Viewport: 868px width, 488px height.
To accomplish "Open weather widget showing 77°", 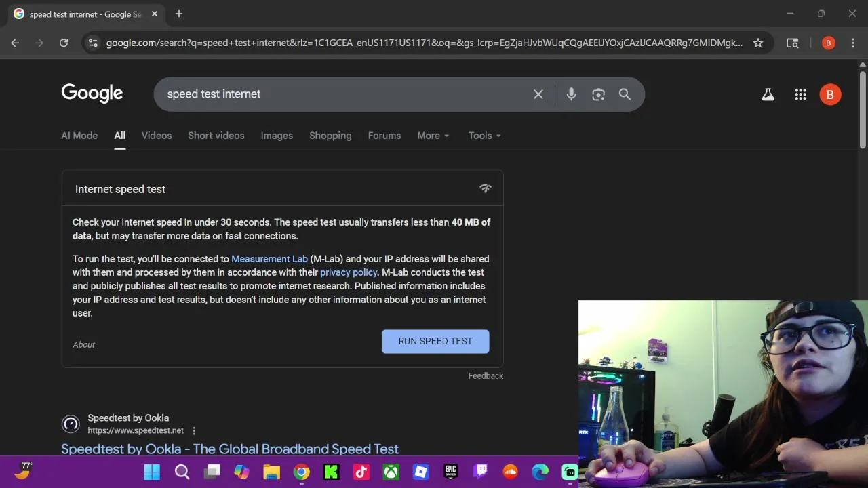I will (x=22, y=470).
